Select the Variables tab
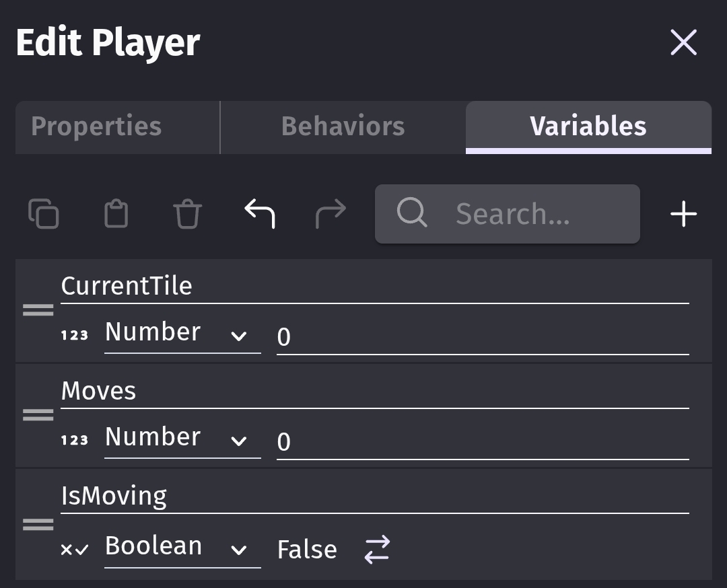This screenshot has width=727, height=588. tap(588, 126)
